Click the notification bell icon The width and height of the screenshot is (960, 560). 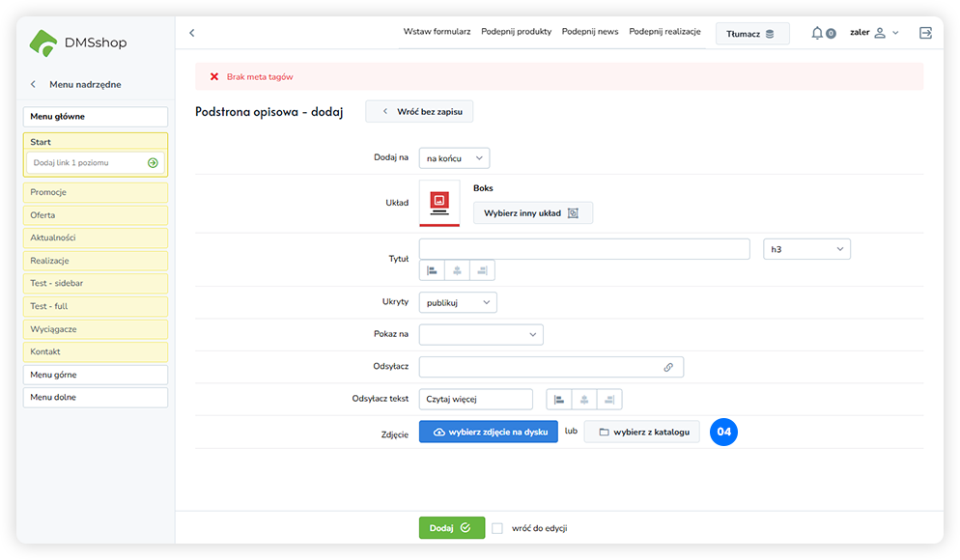pyautogui.click(x=817, y=33)
